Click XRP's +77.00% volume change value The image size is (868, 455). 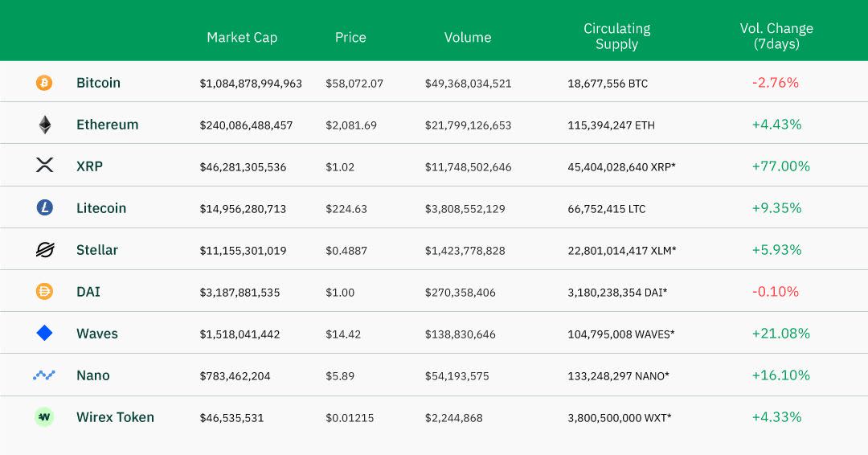(x=780, y=166)
